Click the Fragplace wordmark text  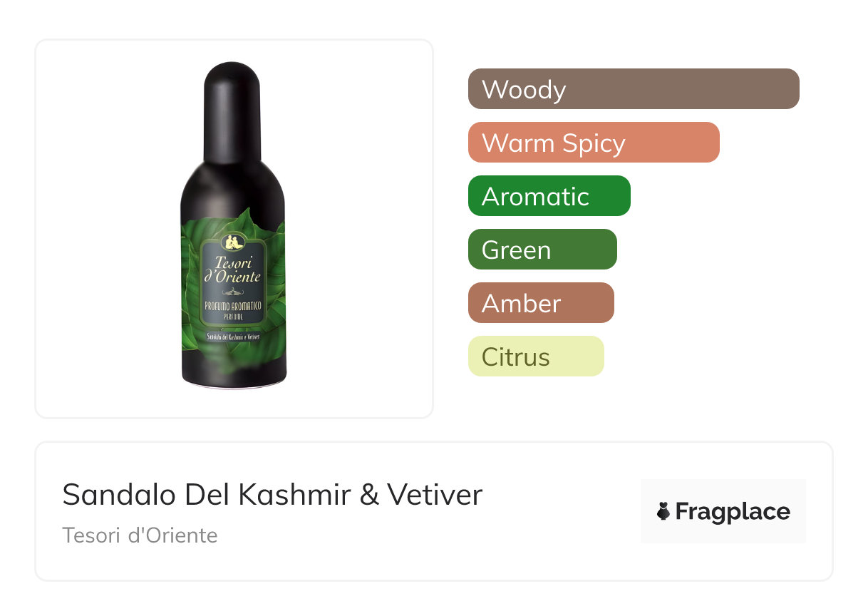coord(733,512)
